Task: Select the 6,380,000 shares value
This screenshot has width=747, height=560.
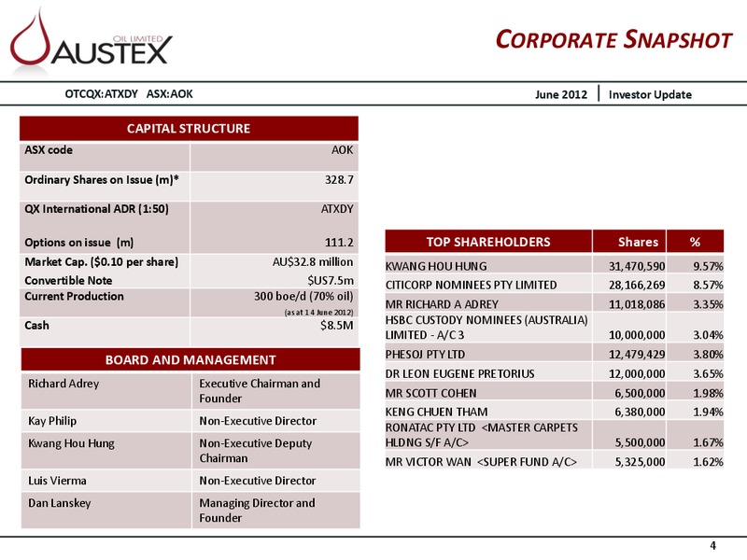Action: [x=640, y=412]
